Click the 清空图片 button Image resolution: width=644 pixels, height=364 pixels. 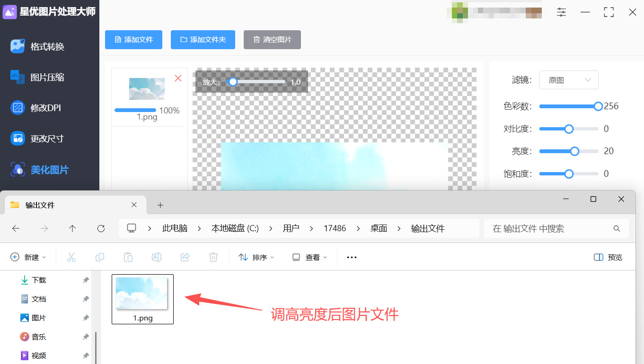coord(272,40)
